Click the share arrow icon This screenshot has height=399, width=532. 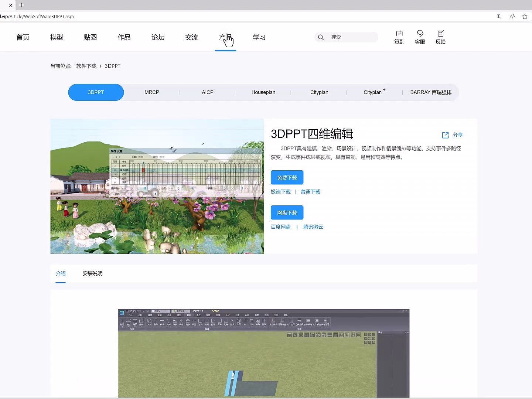[446, 135]
